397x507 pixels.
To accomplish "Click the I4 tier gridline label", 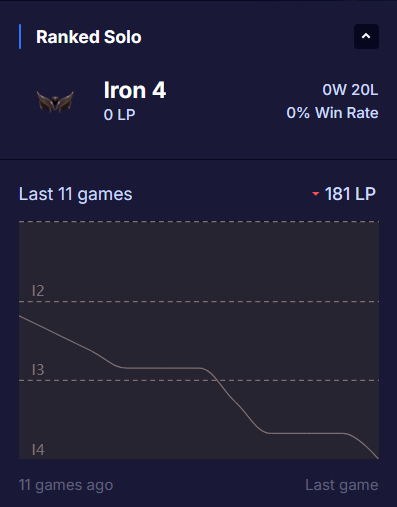I will click(x=38, y=450).
